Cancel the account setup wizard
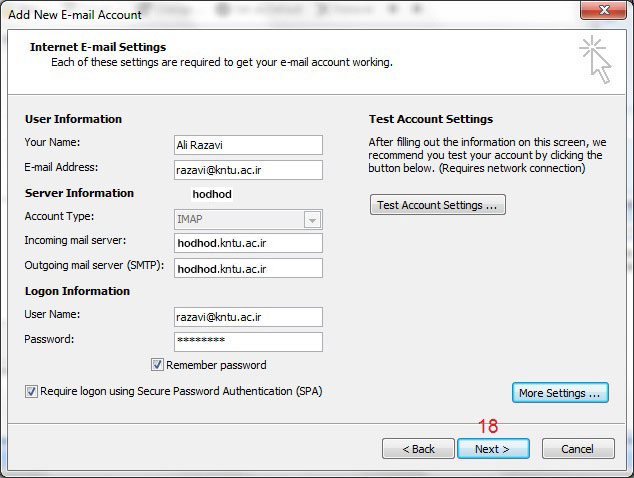Viewport: 634px width, 478px height. (x=577, y=449)
